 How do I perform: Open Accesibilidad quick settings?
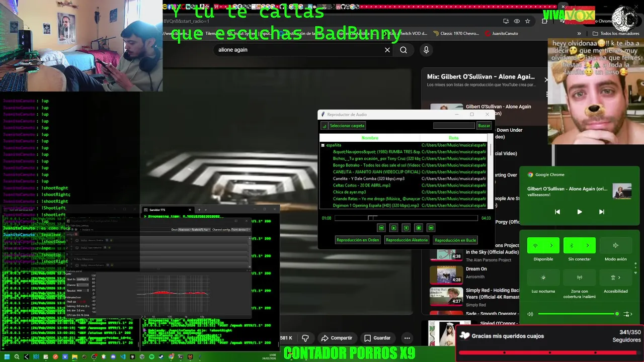tap(615, 278)
